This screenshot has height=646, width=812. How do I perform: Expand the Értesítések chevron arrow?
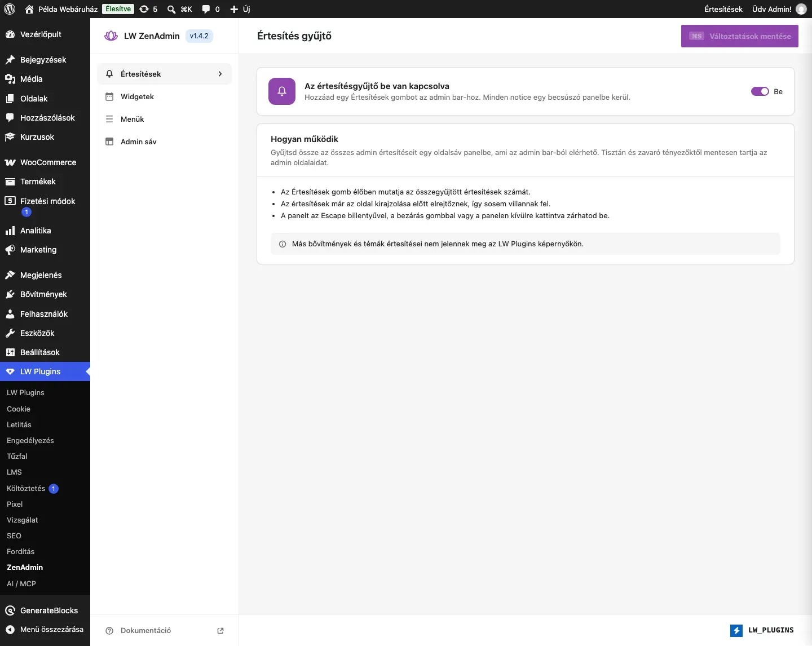pyautogui.click(x=220, y=74)
